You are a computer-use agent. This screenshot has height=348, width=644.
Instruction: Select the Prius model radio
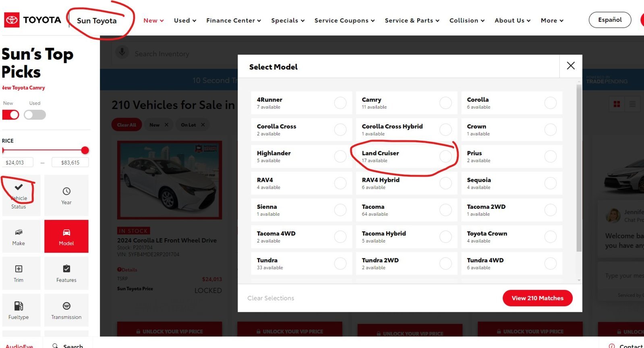click(x=551, y=156)
